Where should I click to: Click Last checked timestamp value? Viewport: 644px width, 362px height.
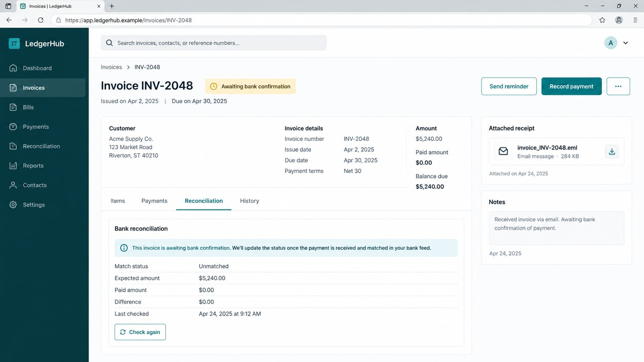click(230, 314)
